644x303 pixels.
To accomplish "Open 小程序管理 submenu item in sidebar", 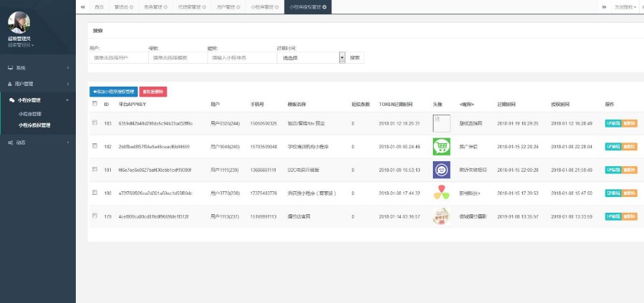I will tap(30, 114).
